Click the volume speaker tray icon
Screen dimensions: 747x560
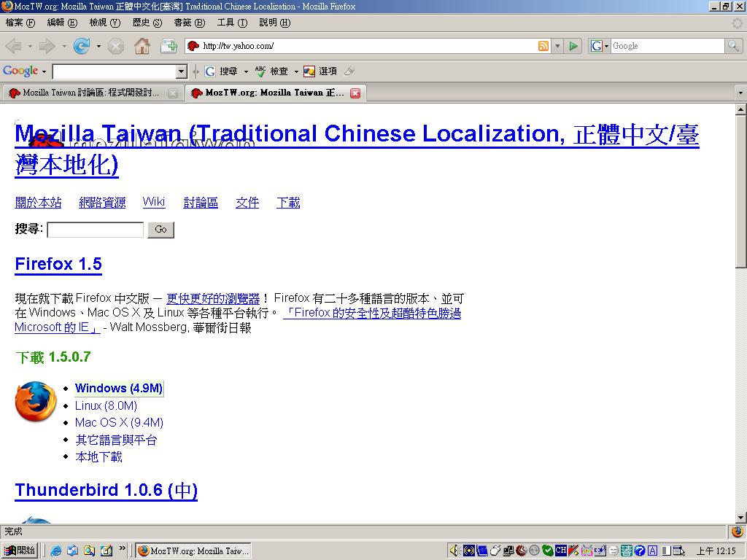(454, 551)
